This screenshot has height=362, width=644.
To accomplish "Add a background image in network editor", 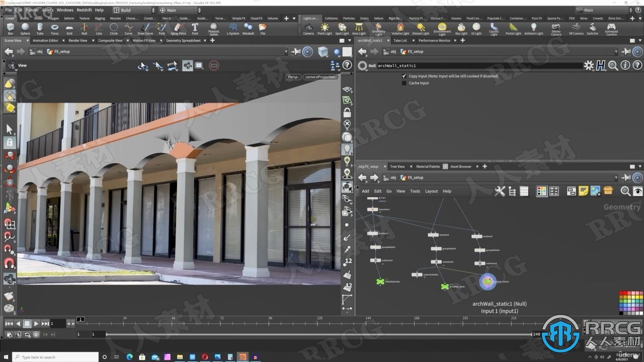I will [x=596, y=191].
